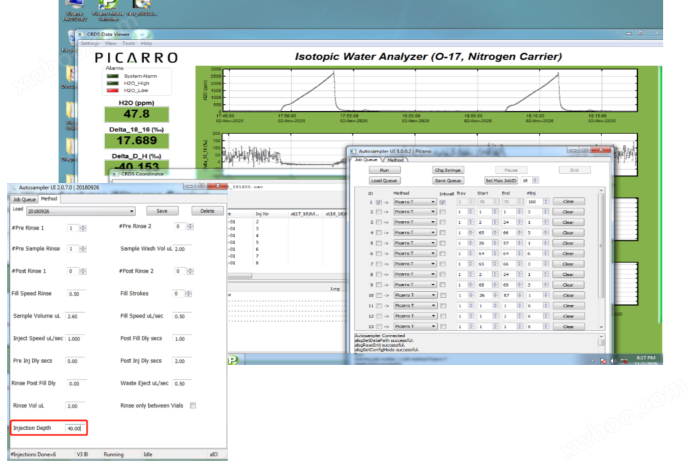Enable the job checkbox for job ID 2
The image size is (699, 471).
378,212
